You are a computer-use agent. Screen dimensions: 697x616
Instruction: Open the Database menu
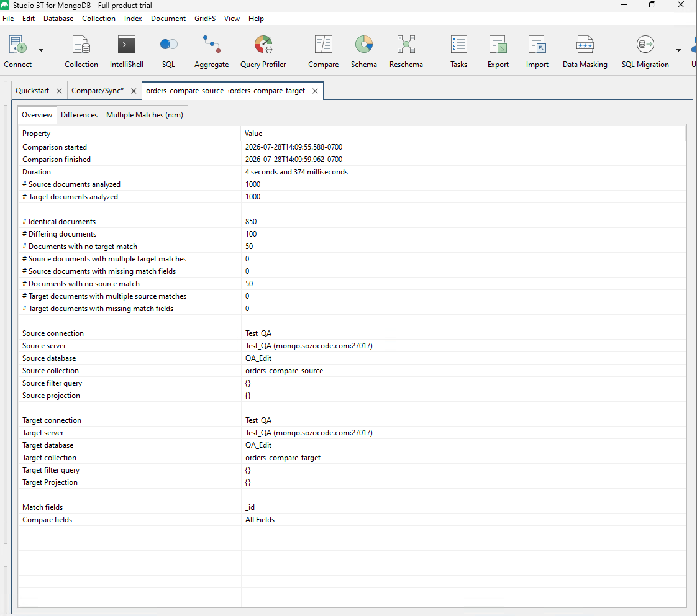point(58,19)
